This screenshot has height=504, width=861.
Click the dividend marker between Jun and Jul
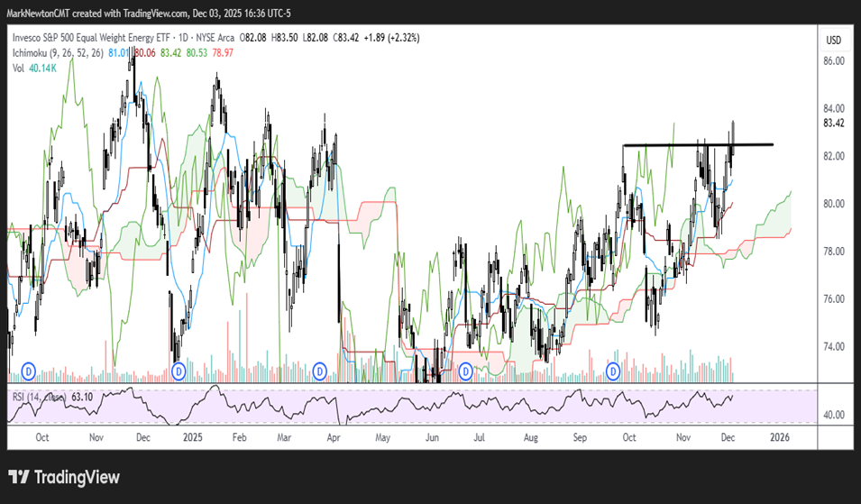coord(467,371)
